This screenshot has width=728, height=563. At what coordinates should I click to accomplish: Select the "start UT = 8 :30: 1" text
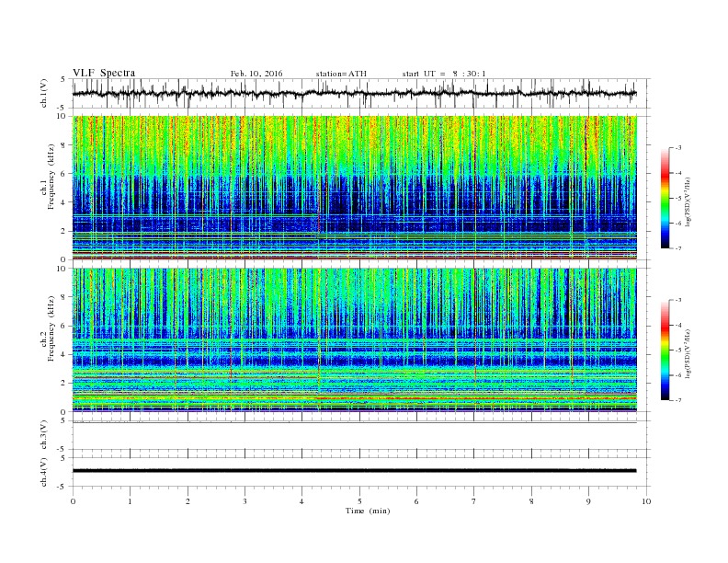pos(444,74)
